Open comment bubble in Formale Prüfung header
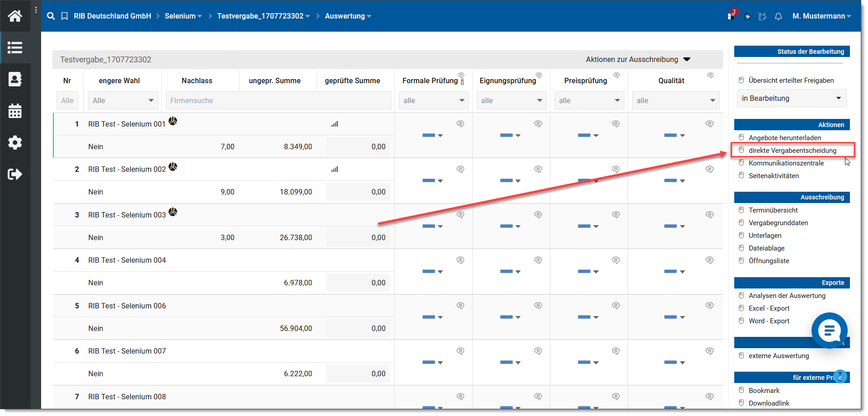Image resolution: width=868 pixels, height=416 pixels. (x=461, y=75)
